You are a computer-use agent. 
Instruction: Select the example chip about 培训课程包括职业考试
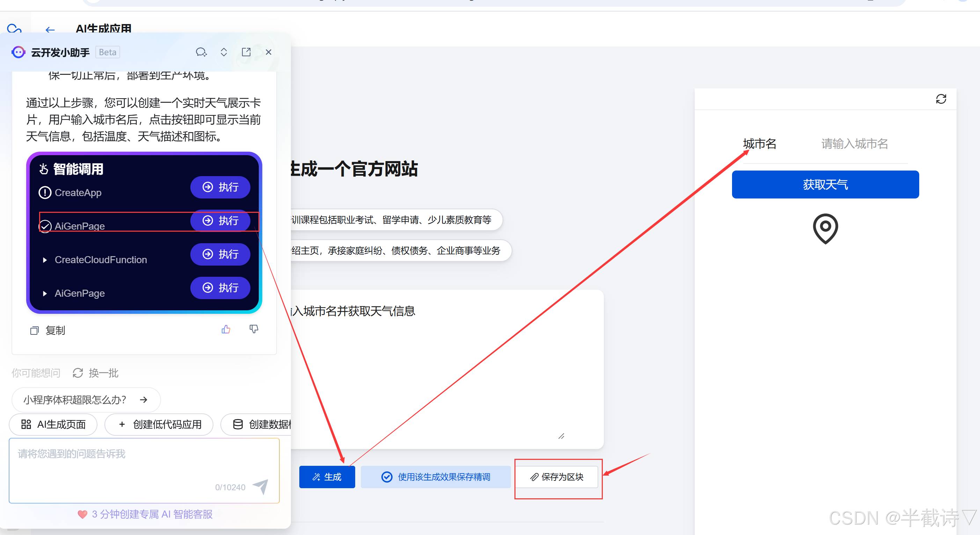[x=396, y=219]
